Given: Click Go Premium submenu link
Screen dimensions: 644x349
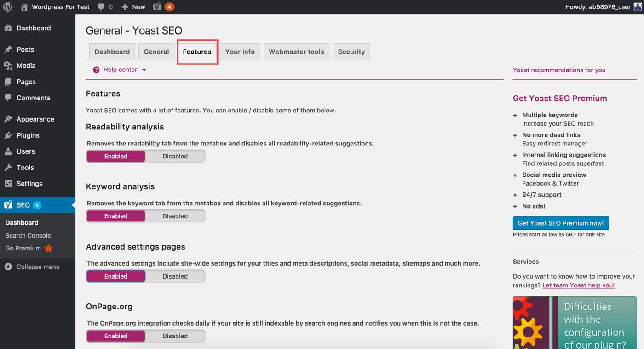Looking at the screenshot, I should coord(23,248).
